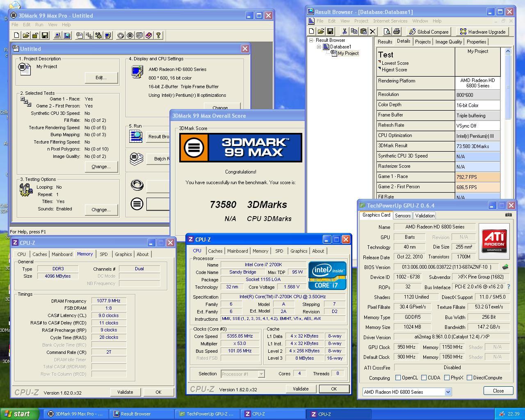Image resolution: width=525 pixels, height=420 pixels.
Task: Click Open folder icon in Result Browser toolbar
Action: click(321, 31)
